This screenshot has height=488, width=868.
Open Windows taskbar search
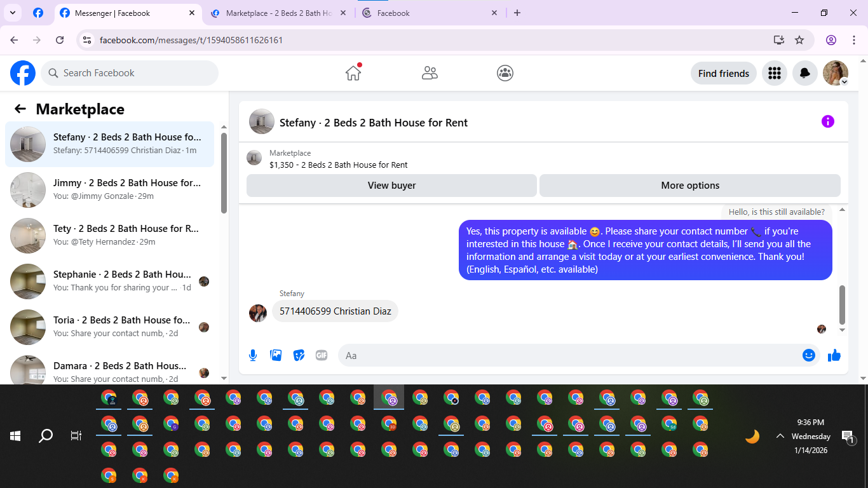(x=46, y=436)
